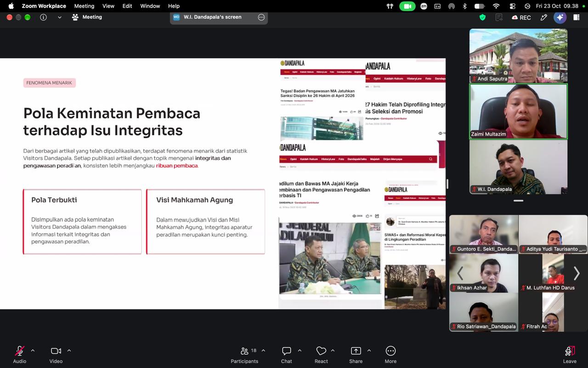
Task: Launch the AI Companion sparkle button
Action: [560, 17]
